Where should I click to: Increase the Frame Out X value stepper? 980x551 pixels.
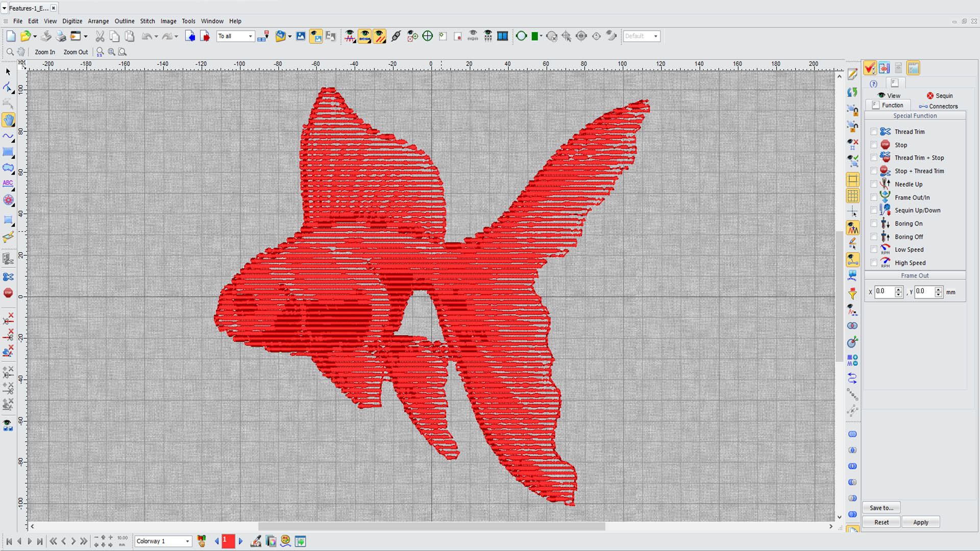898,289
